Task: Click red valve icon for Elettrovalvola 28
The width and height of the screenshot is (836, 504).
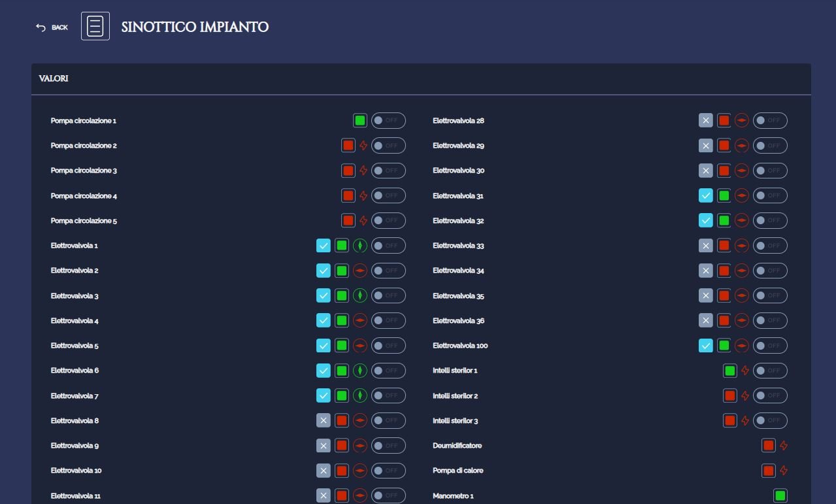Action: (x=742, y=121)
